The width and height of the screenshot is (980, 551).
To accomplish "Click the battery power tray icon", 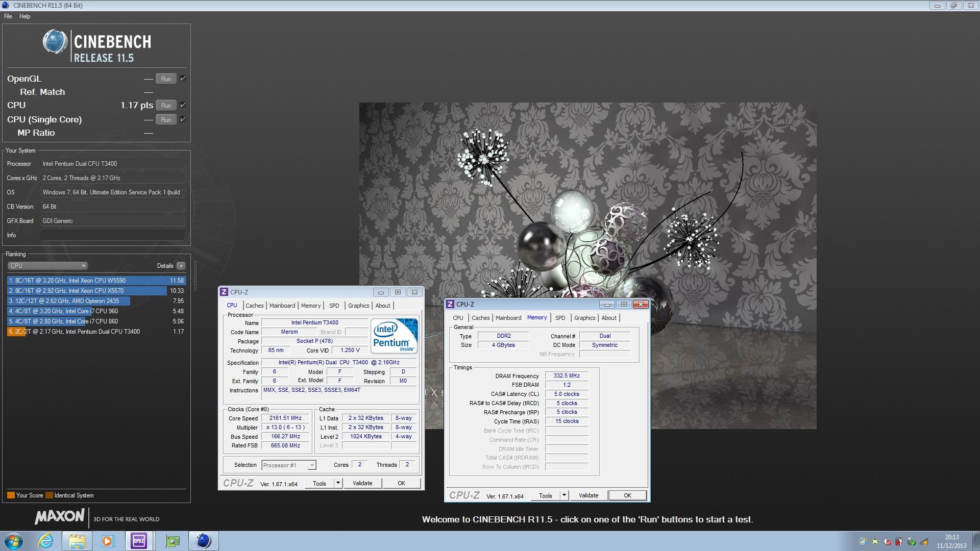I will pos(899,541).
